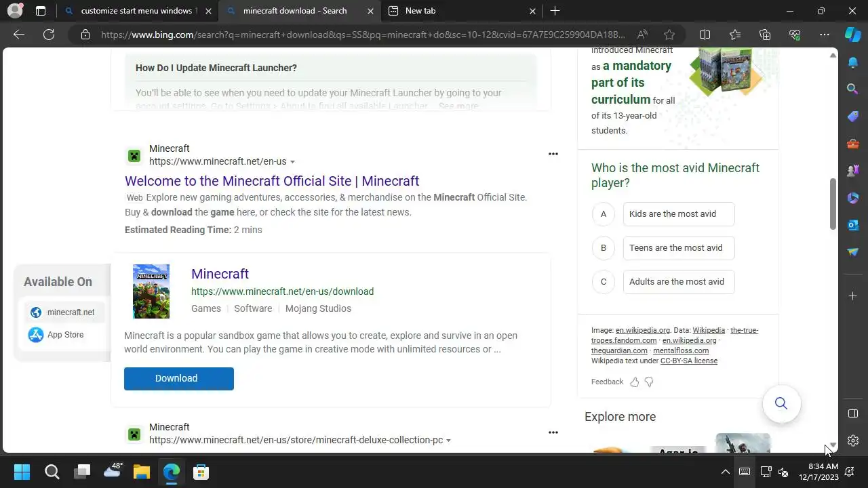This screenshot has height=488, width=868.
Task: Go back with the browser back arrow
Action: 19,35
